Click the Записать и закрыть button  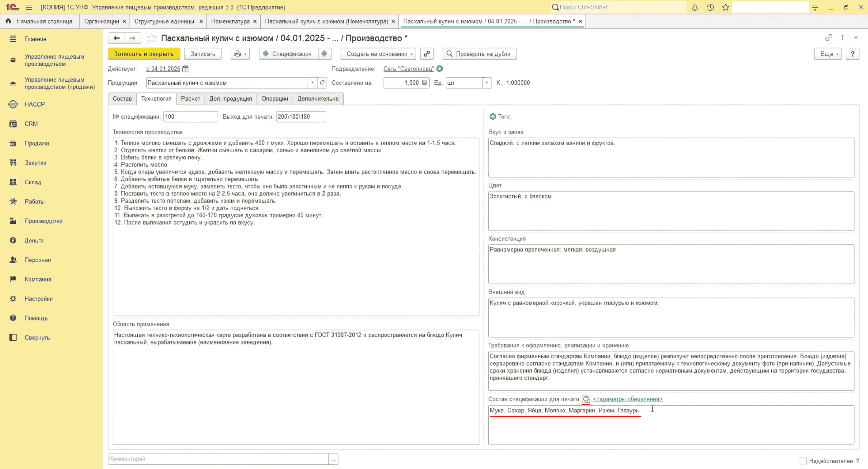(144, 54)
